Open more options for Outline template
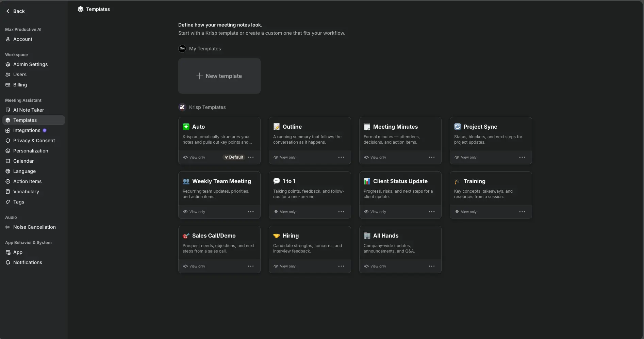This screenshot has height=339, width=644. (x=341, y=157)
